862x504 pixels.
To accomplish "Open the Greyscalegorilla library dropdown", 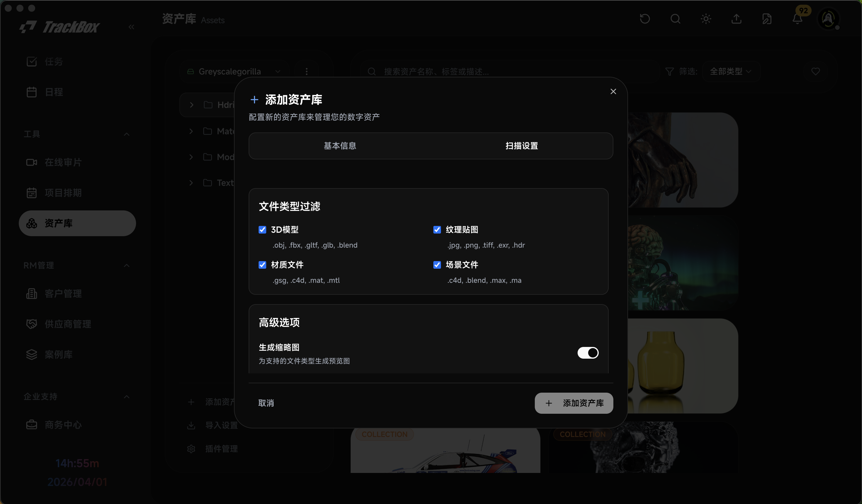I will (234, 71).
